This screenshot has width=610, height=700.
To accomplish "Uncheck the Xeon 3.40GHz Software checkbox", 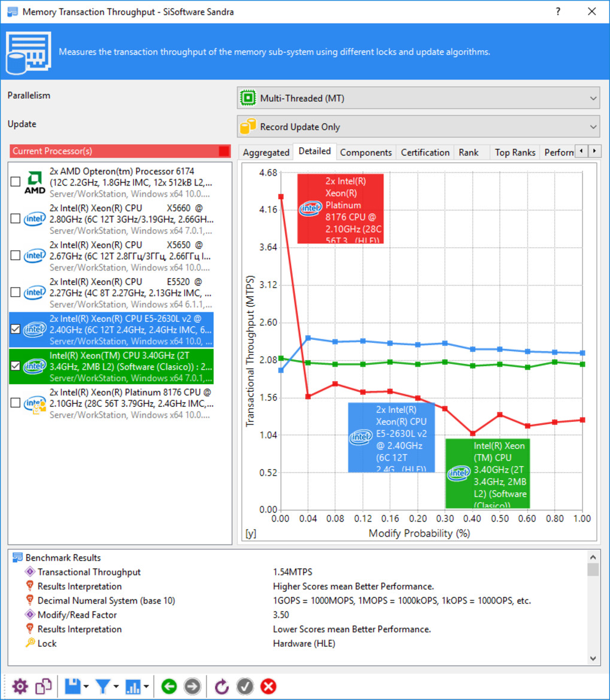I will (16, 366).
